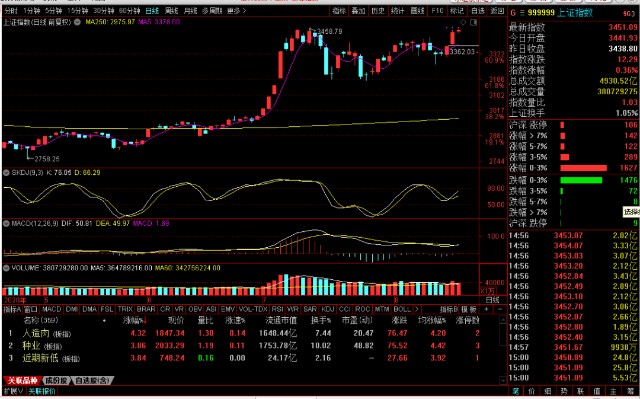Switch to 周线 weekly chart

click(171, 11)
